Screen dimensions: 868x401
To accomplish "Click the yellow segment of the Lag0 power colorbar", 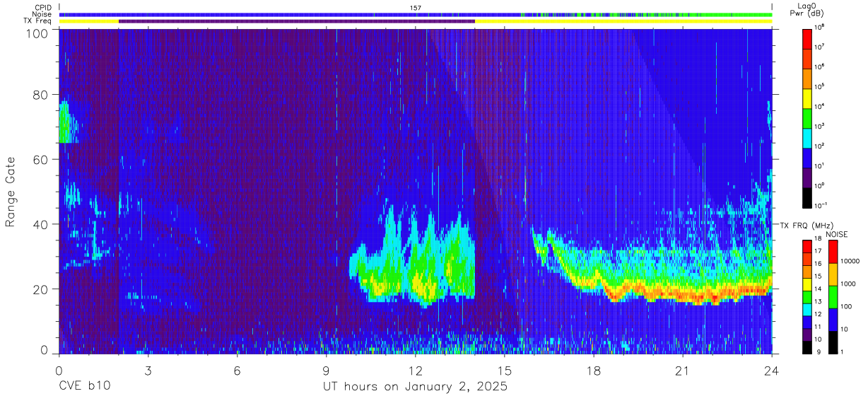I will coord(808,97).
